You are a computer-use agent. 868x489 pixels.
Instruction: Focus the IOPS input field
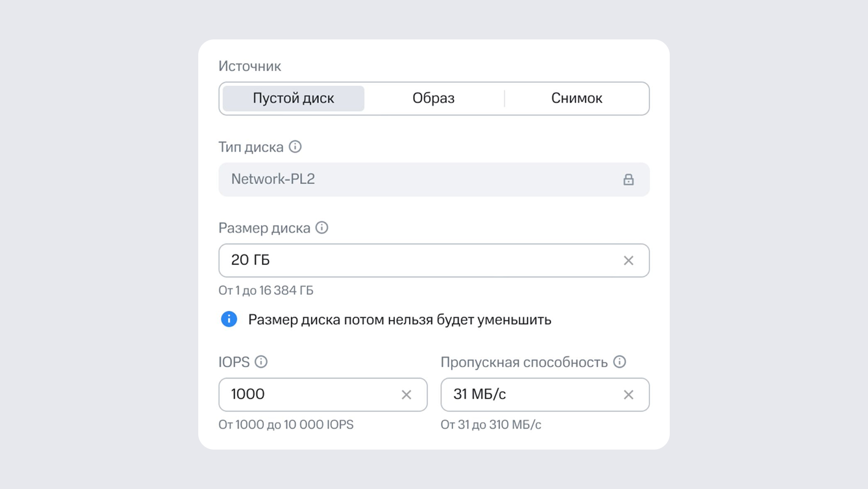pos(311,394)
